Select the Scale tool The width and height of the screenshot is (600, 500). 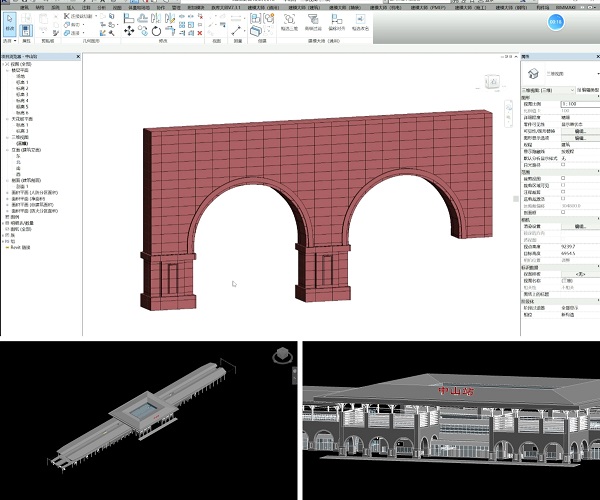click(x=191, y=25)
